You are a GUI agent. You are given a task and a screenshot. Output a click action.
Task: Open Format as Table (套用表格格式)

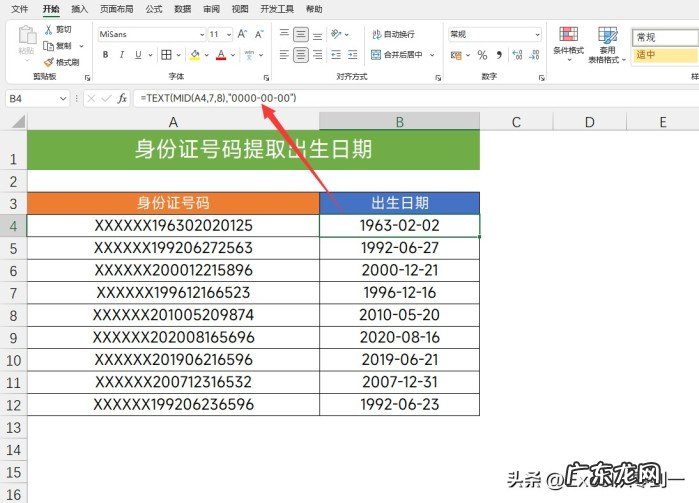607,45
